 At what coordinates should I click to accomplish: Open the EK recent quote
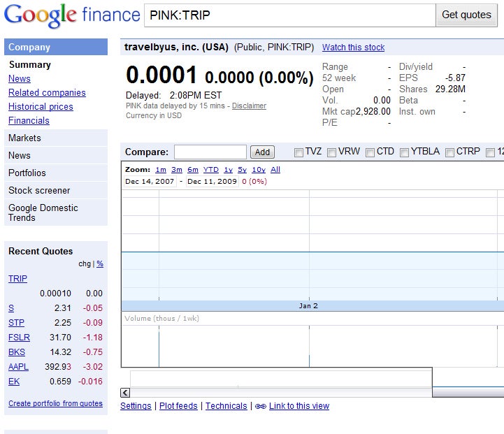coord(14,382)
